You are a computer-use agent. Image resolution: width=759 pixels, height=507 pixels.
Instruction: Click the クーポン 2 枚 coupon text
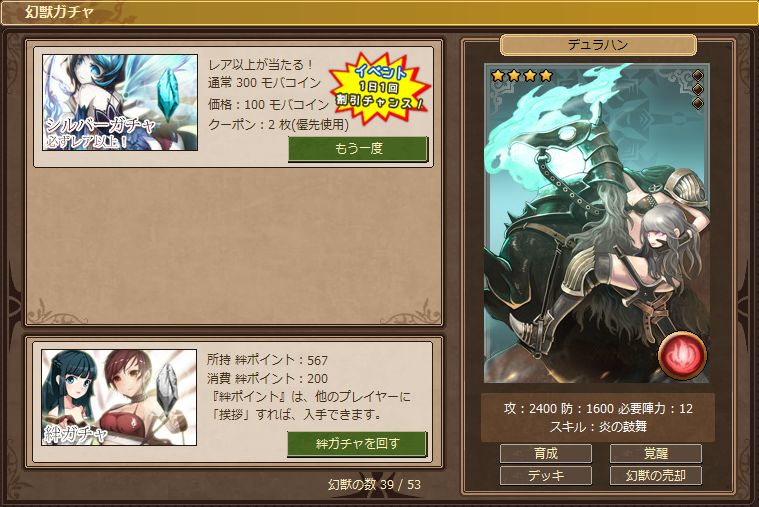278,124
